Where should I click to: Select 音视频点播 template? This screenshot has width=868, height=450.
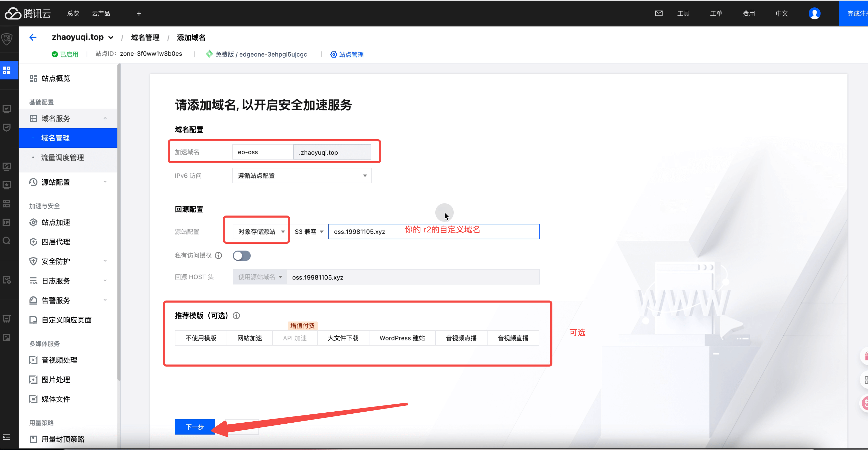[461, 338]
